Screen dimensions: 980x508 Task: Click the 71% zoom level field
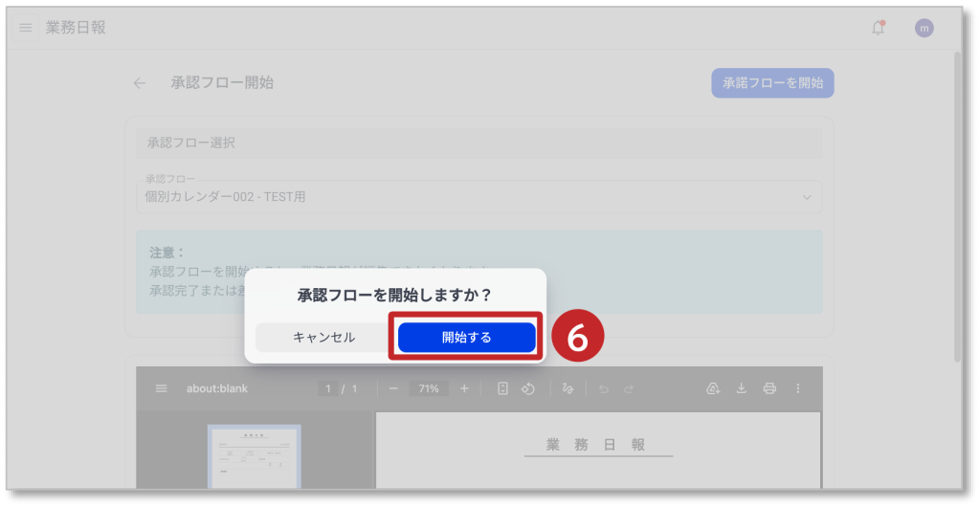point(428,389)
